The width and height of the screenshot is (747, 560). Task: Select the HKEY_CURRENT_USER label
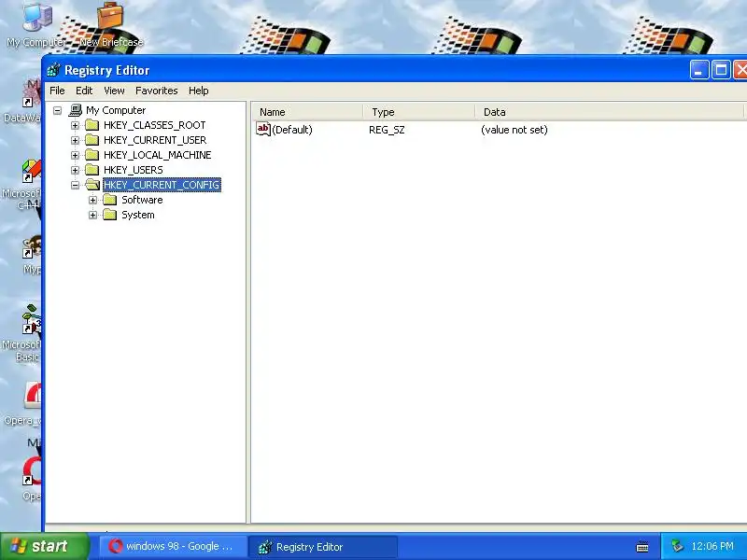155,140
